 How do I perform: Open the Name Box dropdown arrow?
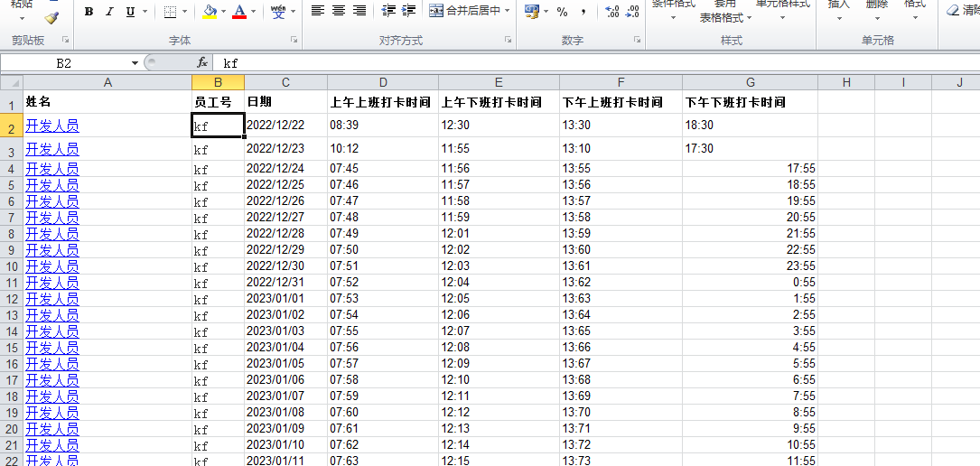tap(135, 63)
